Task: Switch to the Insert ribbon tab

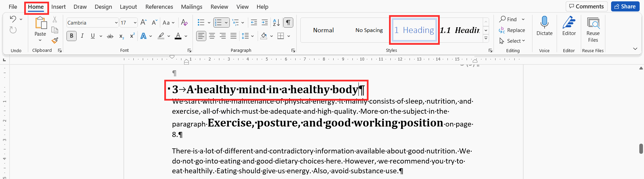Action: click(x=58, y=7)
